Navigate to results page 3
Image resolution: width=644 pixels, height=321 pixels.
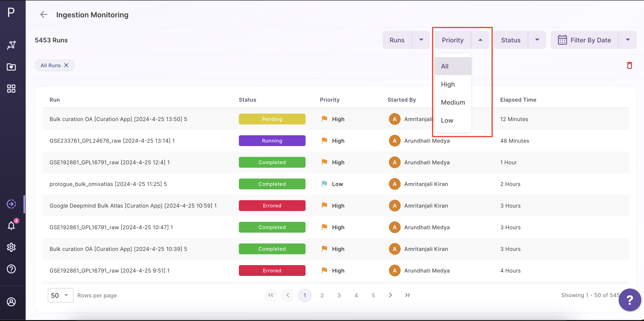tap(339, 295)
